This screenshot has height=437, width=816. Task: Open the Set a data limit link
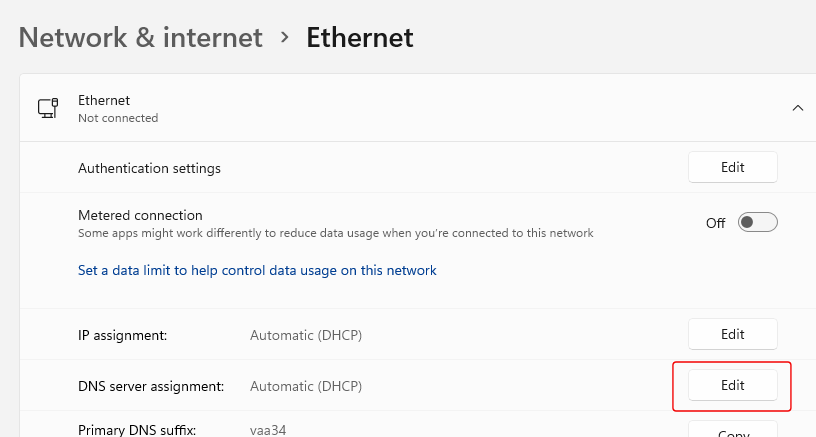click(257, 271)
